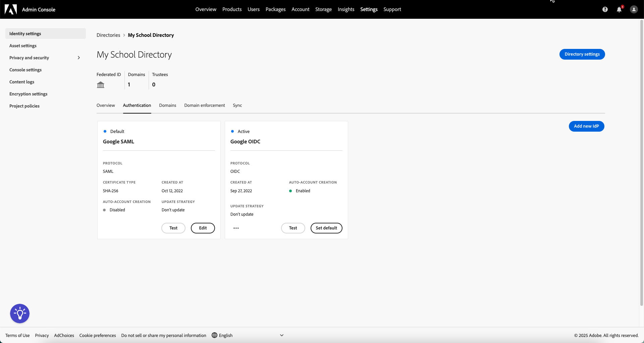Open Do not sell personal information link
Viewport: 644px width, 343px height.
point(164,335)
